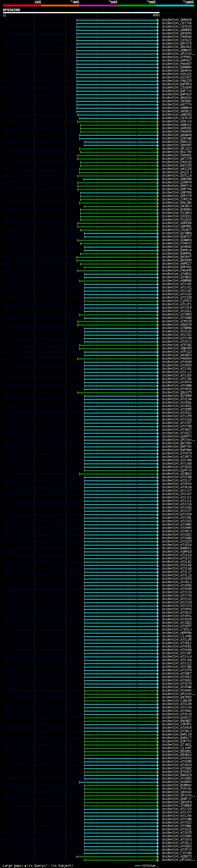Select the UniRef100_A7P862 label
The width and height of the screenshot is (197, 868).
tap(176, 57)
